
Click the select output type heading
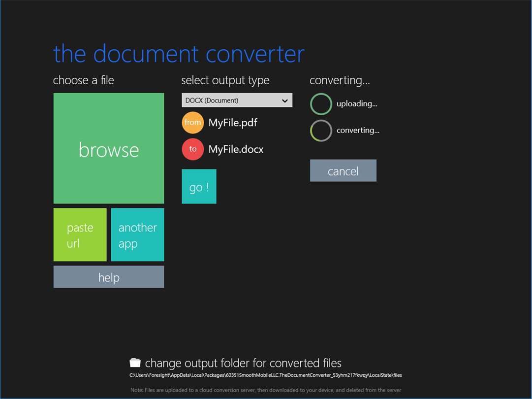point(225,80)
